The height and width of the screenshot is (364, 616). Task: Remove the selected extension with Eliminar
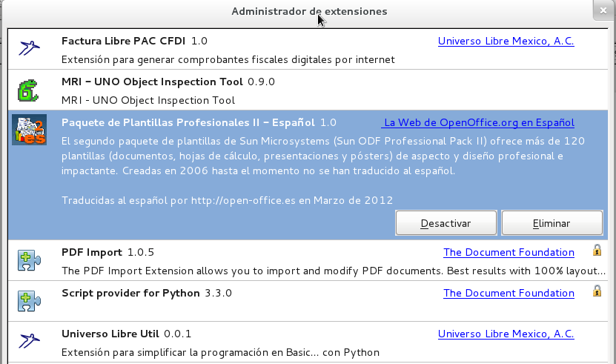click(552, 223)
